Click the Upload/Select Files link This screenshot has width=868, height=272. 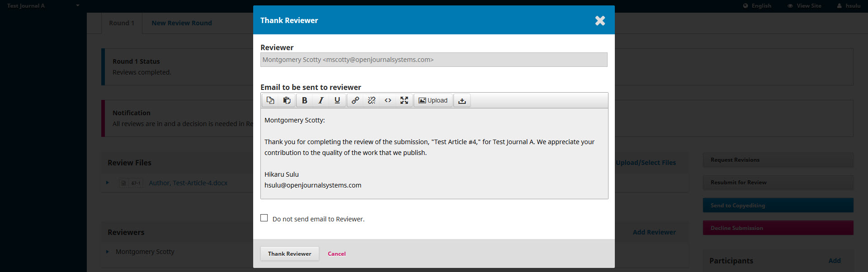(646, 163)
